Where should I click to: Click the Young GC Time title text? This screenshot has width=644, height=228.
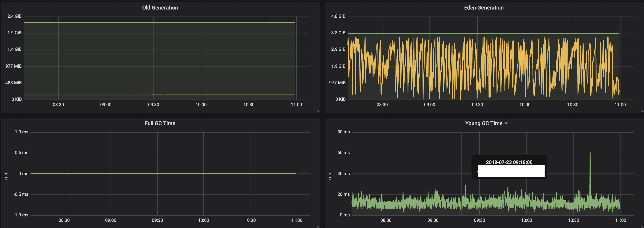(484, 123)
